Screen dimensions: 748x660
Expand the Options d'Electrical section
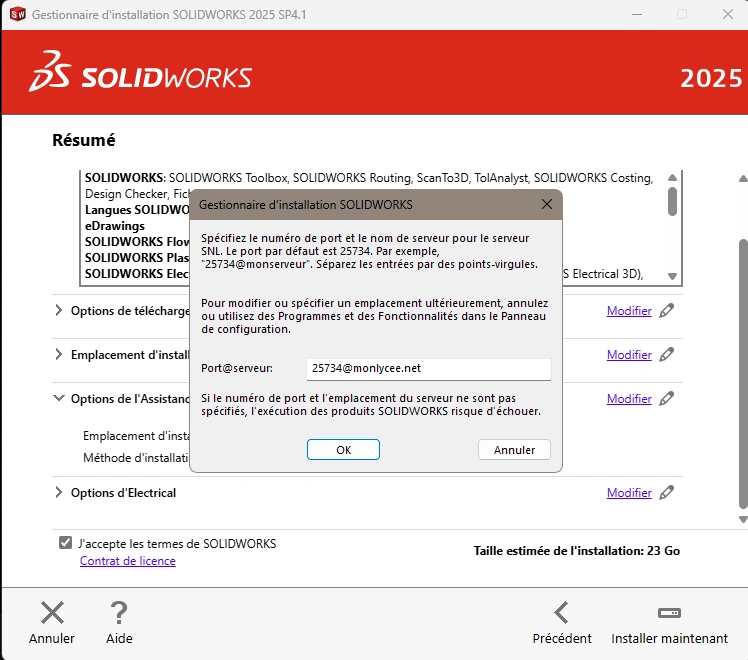(58, 492)
